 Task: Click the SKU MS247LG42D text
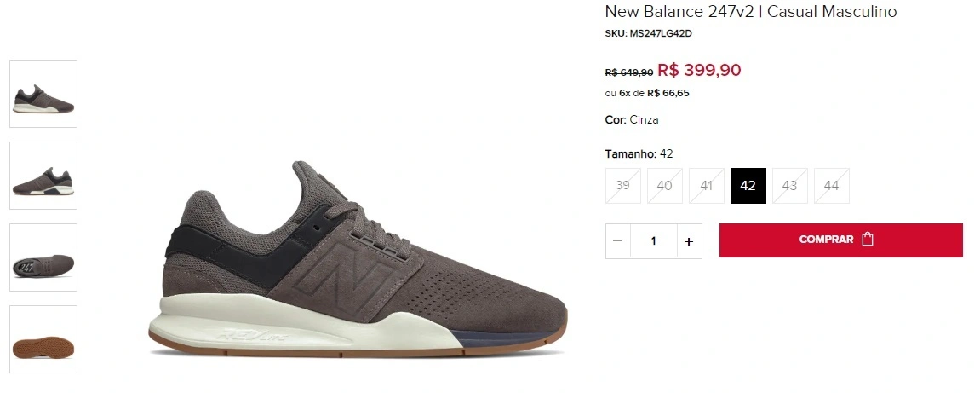tap(648, 34)
